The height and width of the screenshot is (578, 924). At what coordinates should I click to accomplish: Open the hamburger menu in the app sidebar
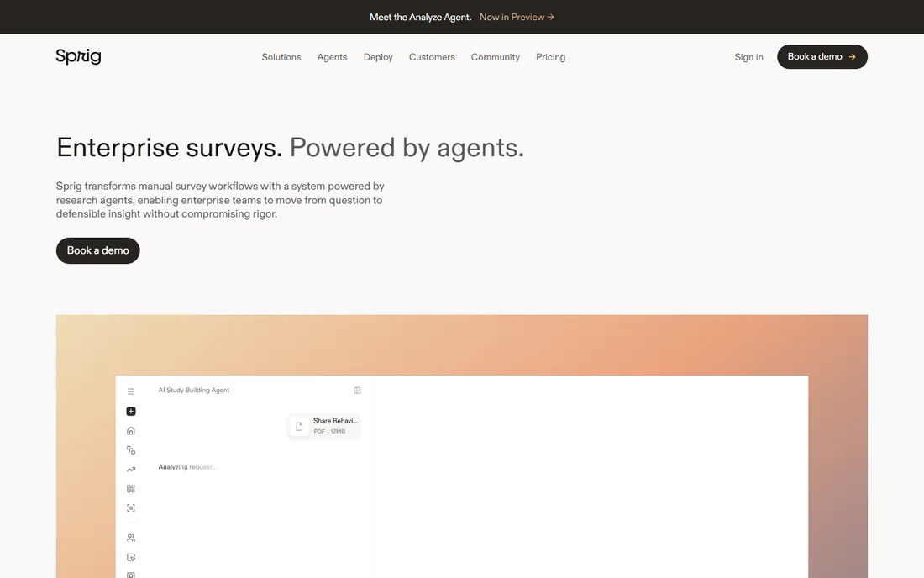(x=131, y=391)
